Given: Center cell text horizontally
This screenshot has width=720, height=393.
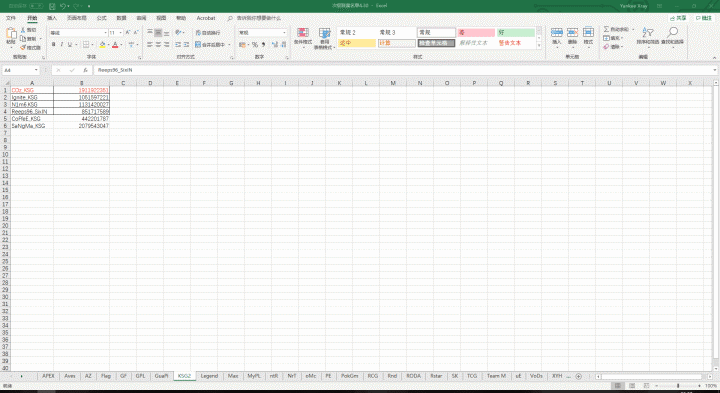Looking at the screenshot, I should point(158,45).
